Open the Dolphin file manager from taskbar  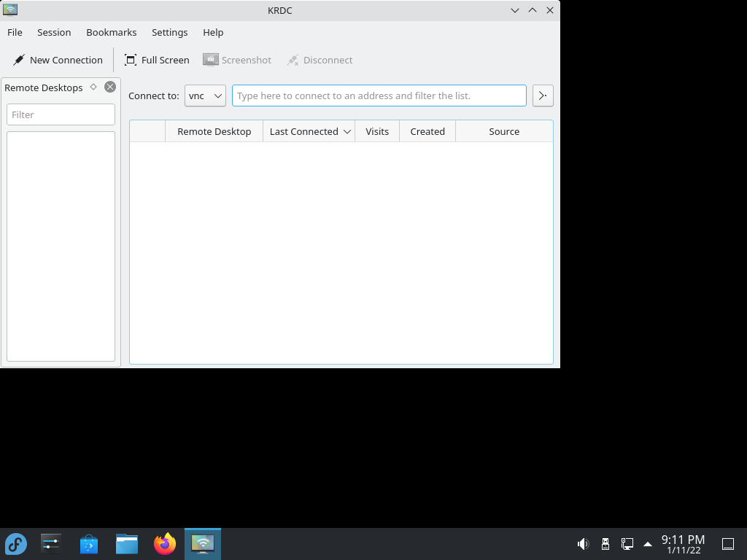127,544
